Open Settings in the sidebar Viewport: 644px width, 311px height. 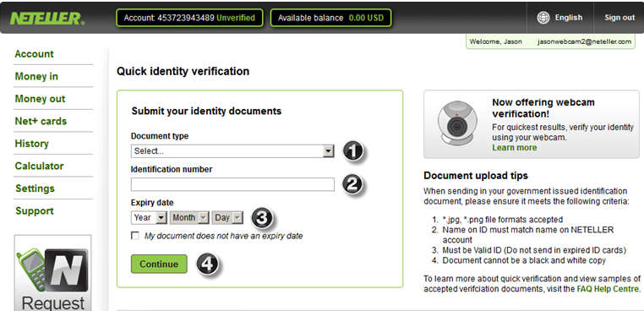pyautogui.click(x=35, y=188)
